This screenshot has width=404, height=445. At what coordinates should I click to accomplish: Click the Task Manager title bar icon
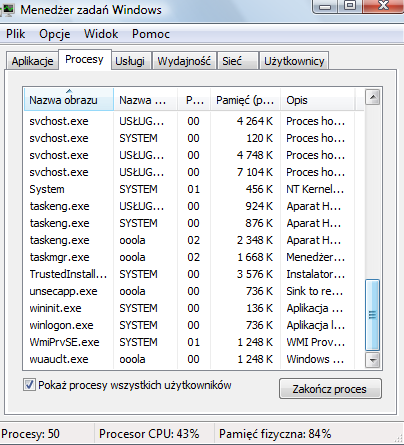point(7,9)
